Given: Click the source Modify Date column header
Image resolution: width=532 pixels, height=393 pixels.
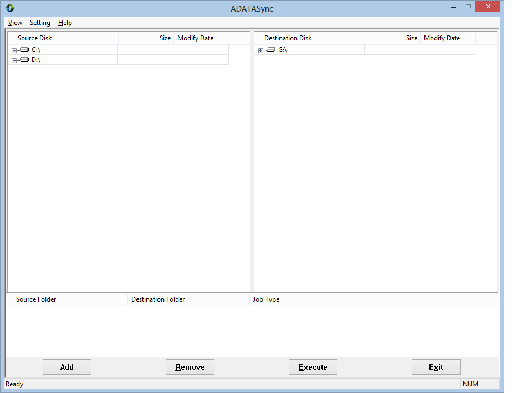Looking at the screenshot, I should click(201, 38).
